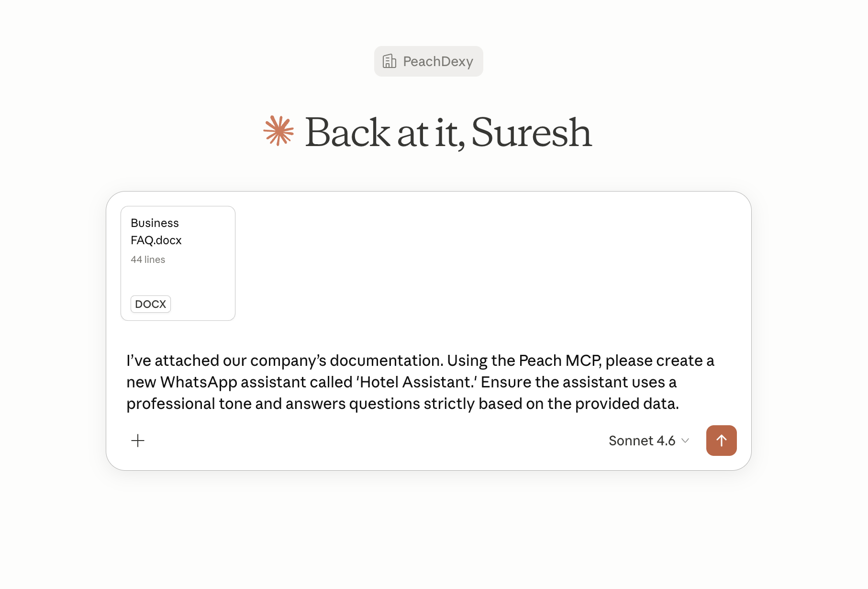Open the PeachDexy organization switcher
868x589 pixels.
click(429, 61)
